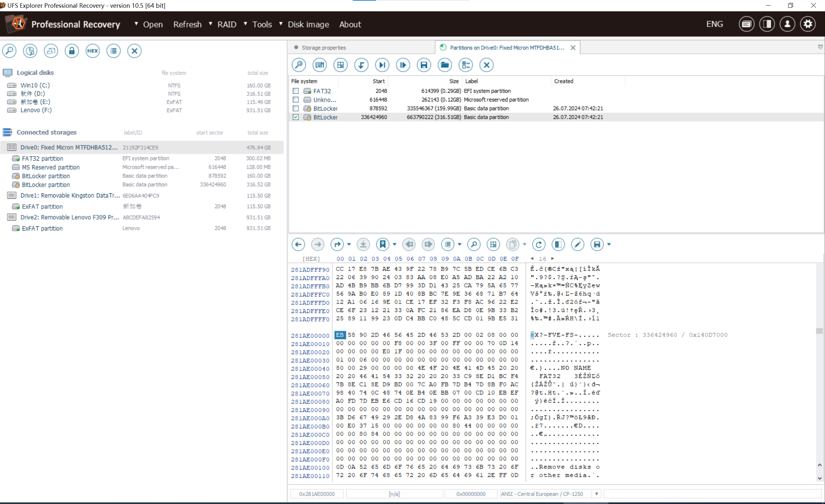Expand the bookmark dropdown arrow in hex toolbar
Viewport: 825px width, 504px height.
pos(394,244)
